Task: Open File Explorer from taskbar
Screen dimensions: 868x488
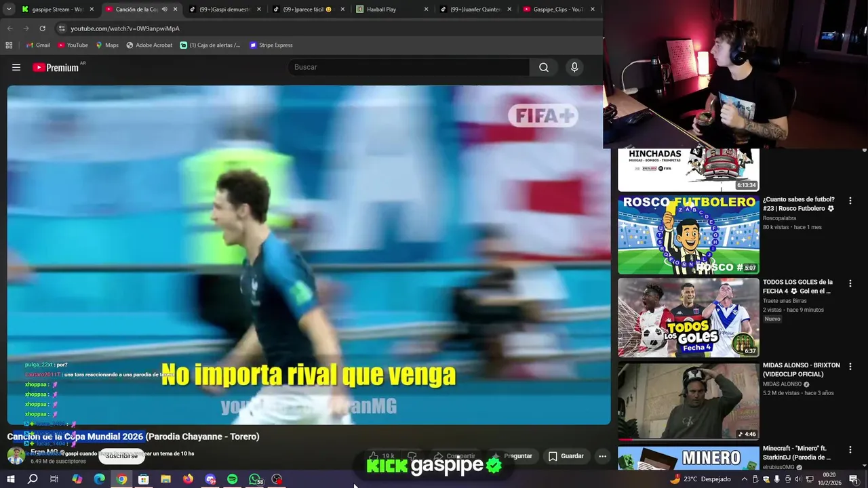Action: tap(165, 479)
